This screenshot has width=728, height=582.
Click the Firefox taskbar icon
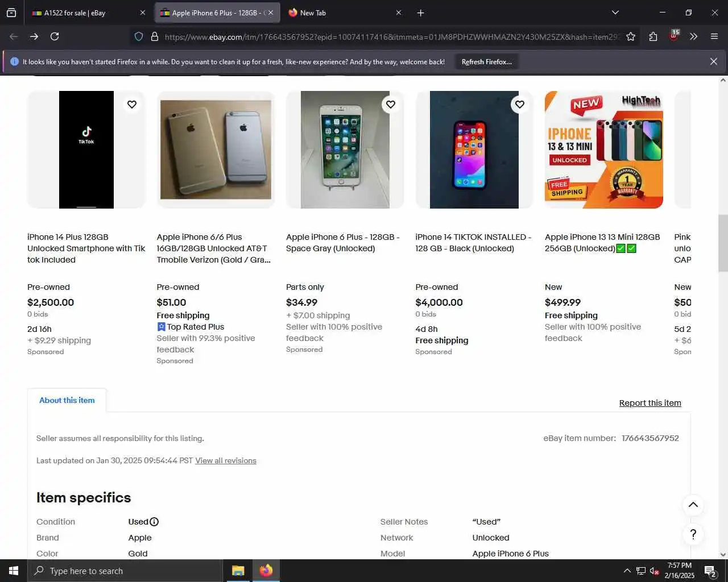click(x=266, y=571)
